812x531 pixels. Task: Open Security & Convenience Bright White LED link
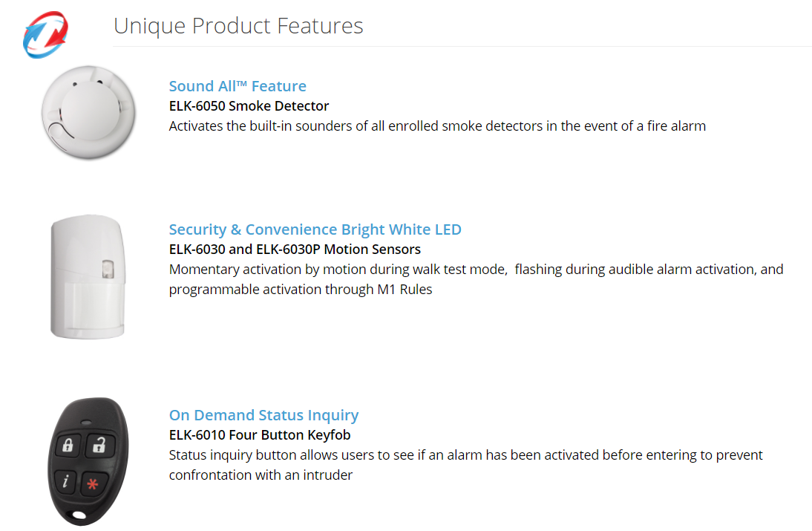click(315, 229)
